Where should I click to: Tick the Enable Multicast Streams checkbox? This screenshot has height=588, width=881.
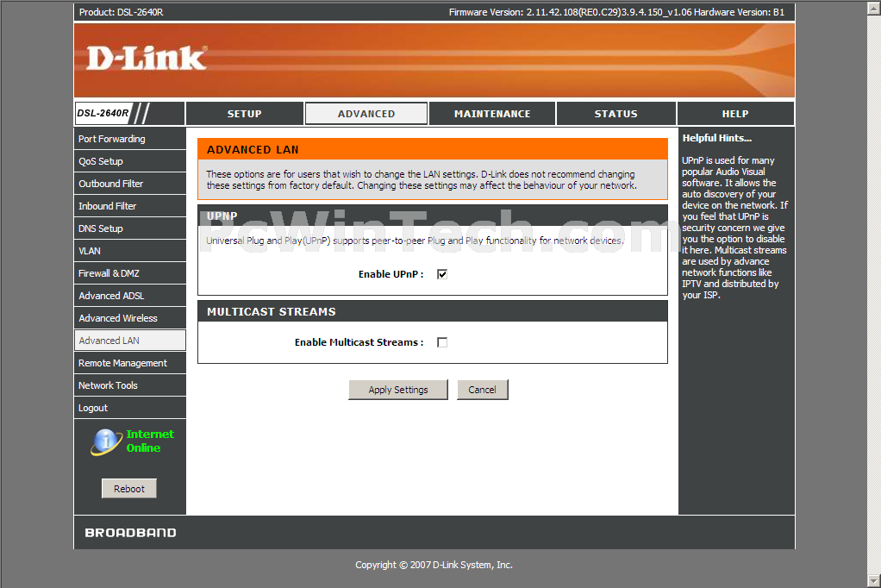(x=442, y=342)
